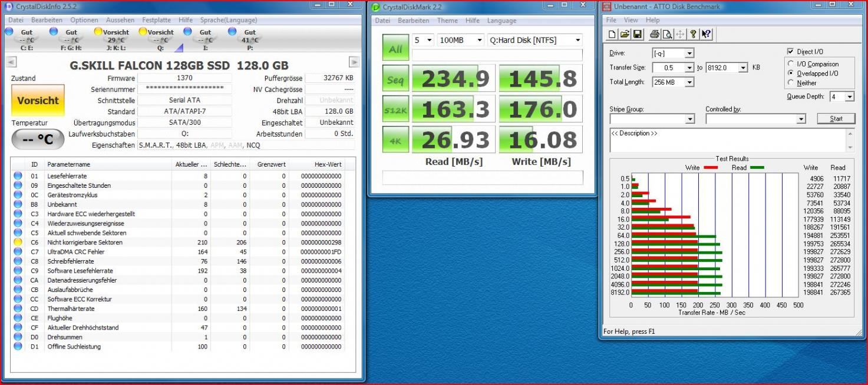Open the Drive dropdown in ATTO
Viewport: 868px width, 385px height.
pyautogui.click(x=689, y=54)
